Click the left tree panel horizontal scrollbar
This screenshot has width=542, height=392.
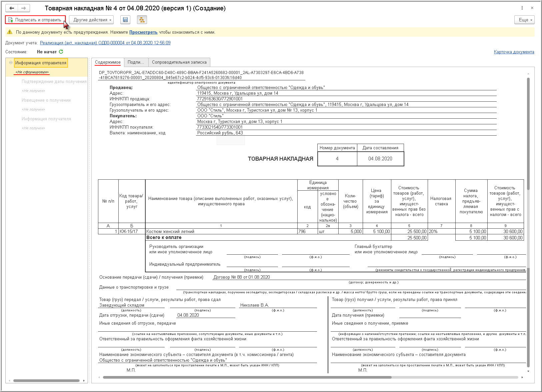(x=46, y=381)
